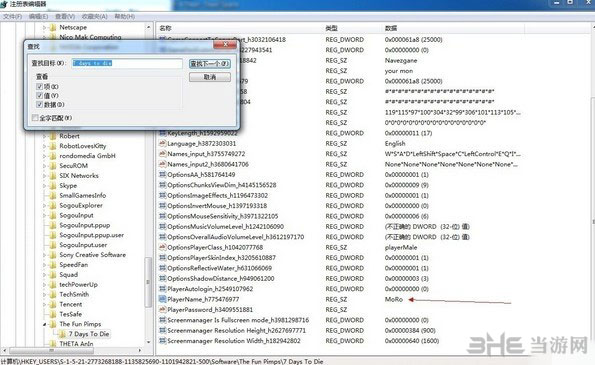The image size is (595, 365).
Task: Click the 查找目标 search text field
Action: 127,63
